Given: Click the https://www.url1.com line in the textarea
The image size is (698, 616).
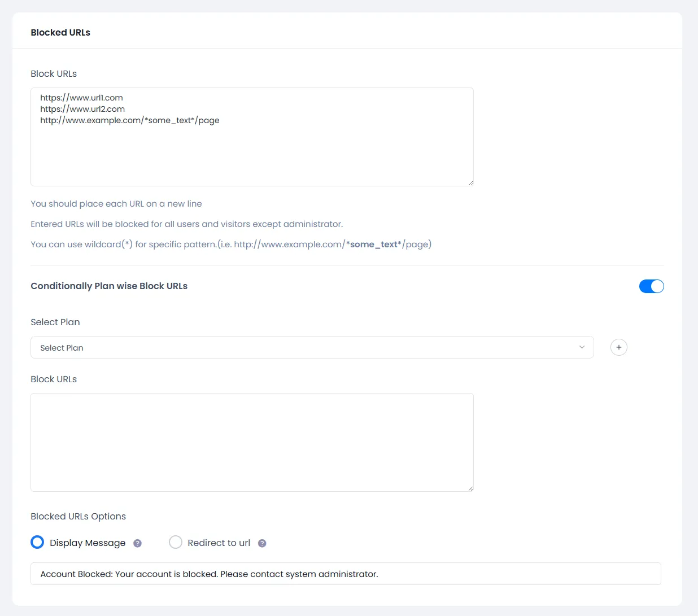Looking at the screenshot, I should click(81, 97).
